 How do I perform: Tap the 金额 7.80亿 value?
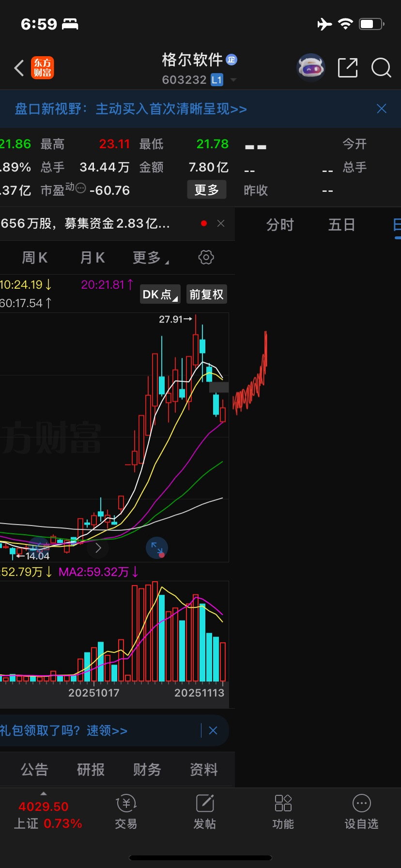tap(208, 167)
